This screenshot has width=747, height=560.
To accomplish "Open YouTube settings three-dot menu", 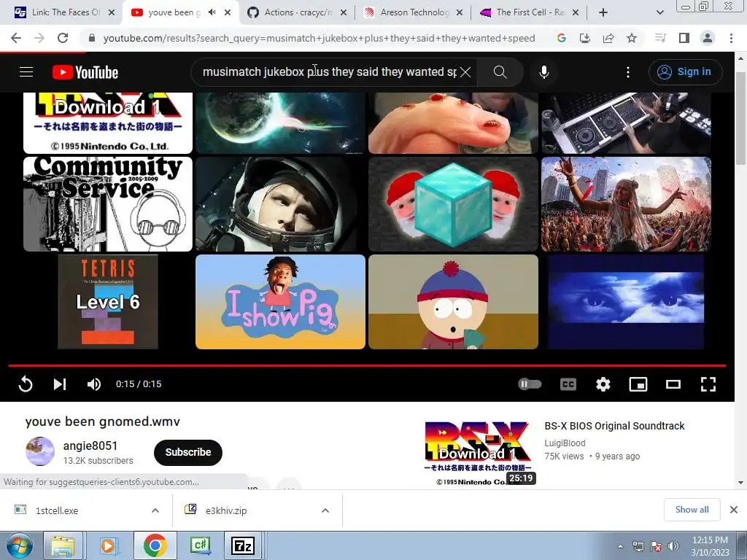I will click(x=628, y=72).
